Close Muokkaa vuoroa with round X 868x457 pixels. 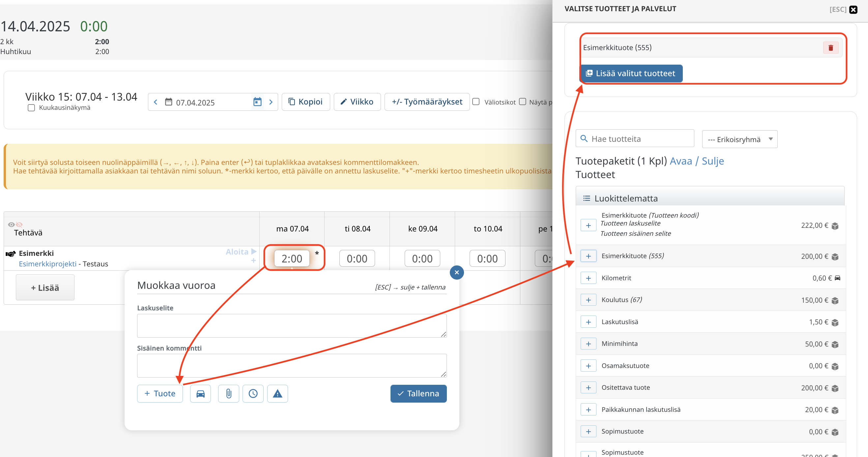click(x=457, y=272)
